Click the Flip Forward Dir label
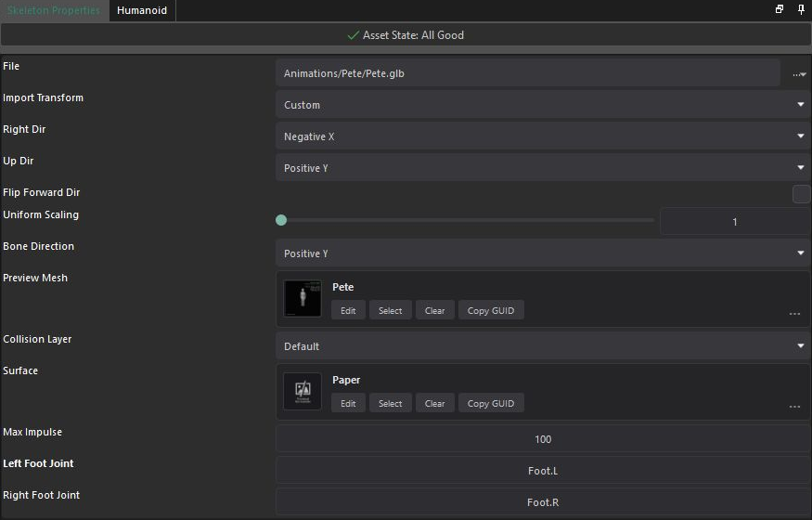Screen dimensions: 812x520 click(42, 192)
